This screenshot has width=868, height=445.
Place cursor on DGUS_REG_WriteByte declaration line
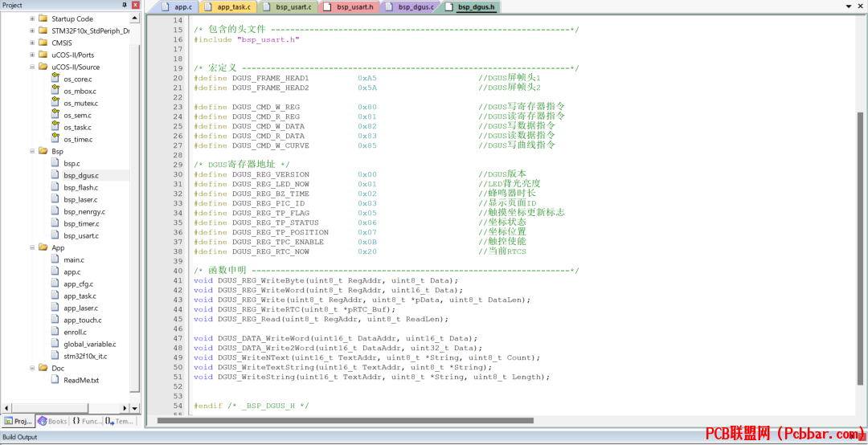coord(326,280)
